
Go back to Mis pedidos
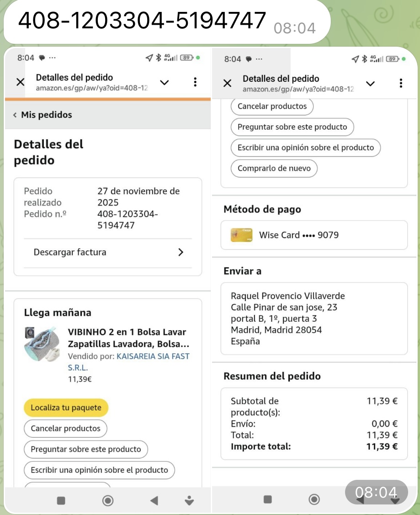tap(43, 115)
